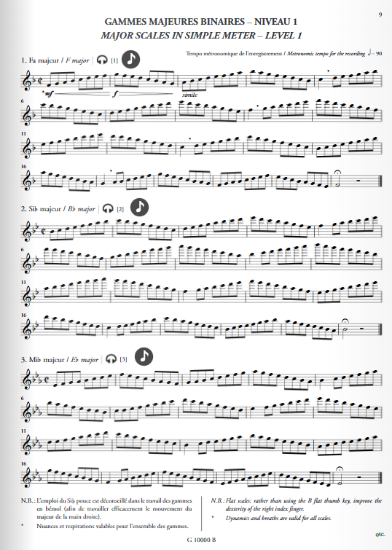Viewport: 392px width, 550px height.
Task: Play the Eb major audio note button
Action: [144, 357]
